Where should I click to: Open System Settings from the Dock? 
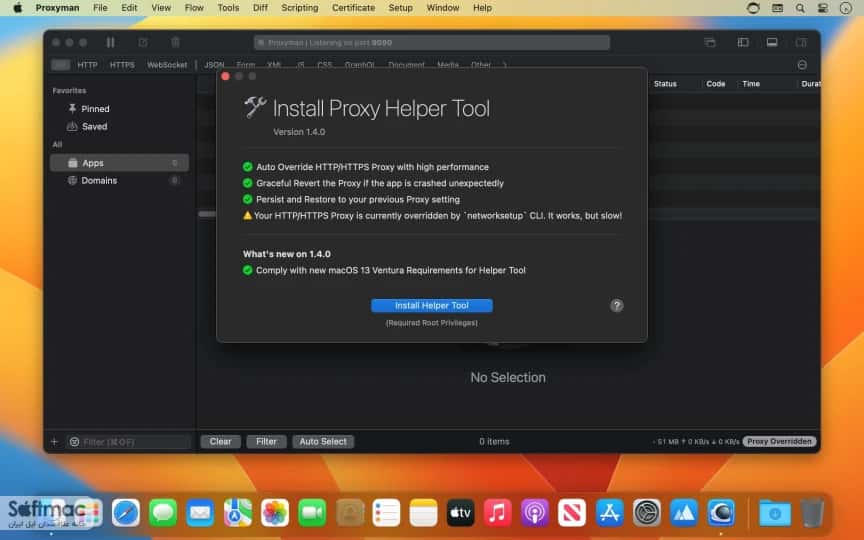pos(646,513)
